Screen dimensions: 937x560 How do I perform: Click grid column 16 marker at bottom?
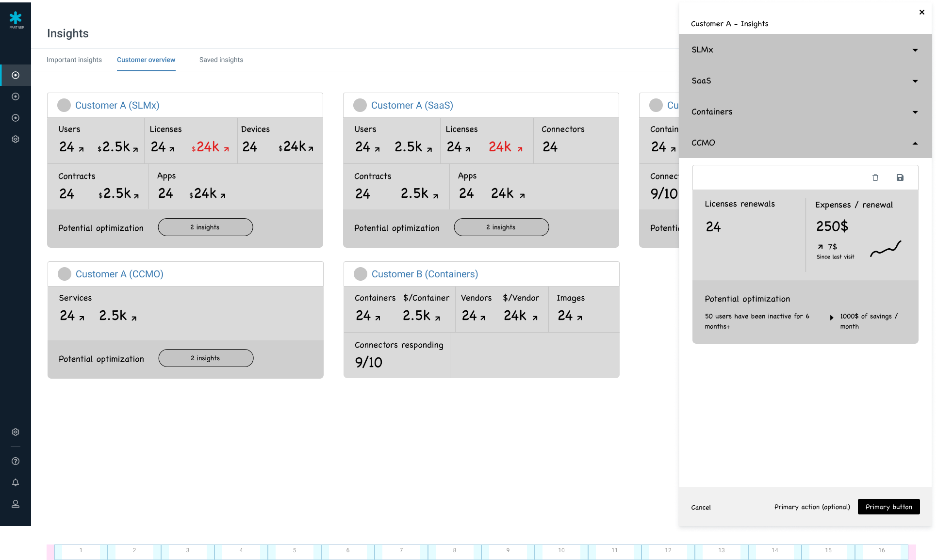coord(882,552)
